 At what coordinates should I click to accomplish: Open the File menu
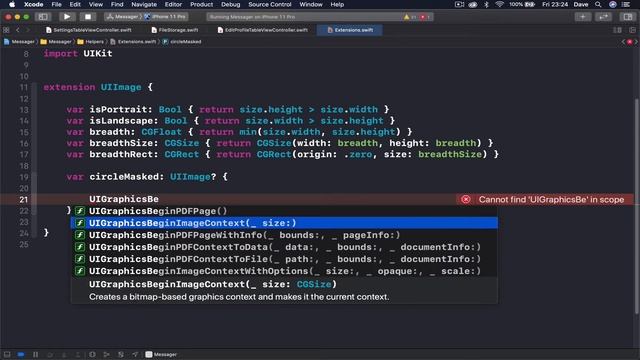(x=56, y=4)
